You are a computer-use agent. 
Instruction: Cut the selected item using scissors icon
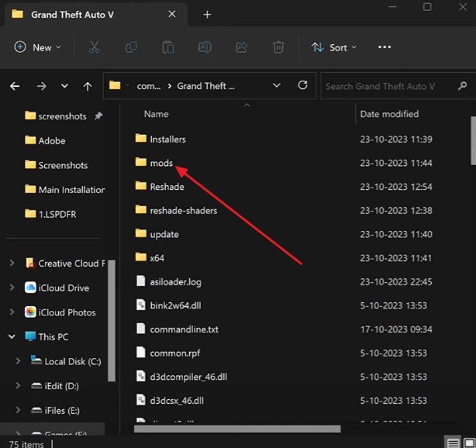[x=94, y=47]
